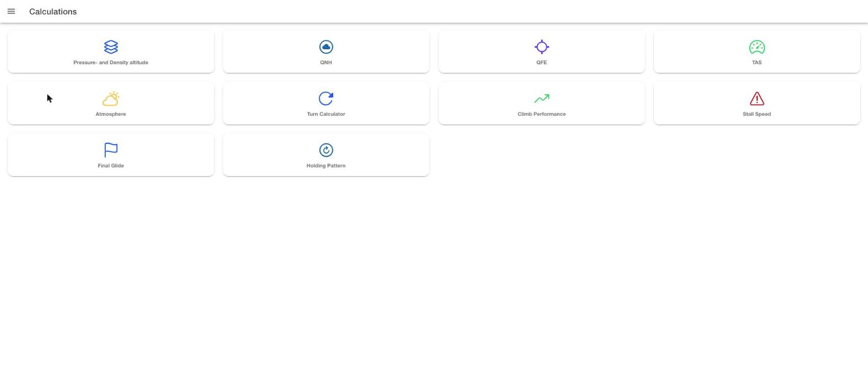
Task: Click the Stall Speed warning triangle icon
Action: click(757, 99)
